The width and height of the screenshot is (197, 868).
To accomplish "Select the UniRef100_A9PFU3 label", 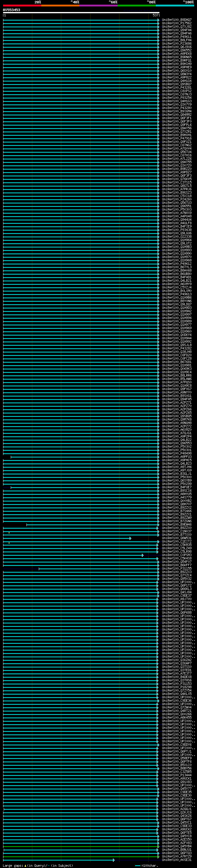I will (177, 457).
